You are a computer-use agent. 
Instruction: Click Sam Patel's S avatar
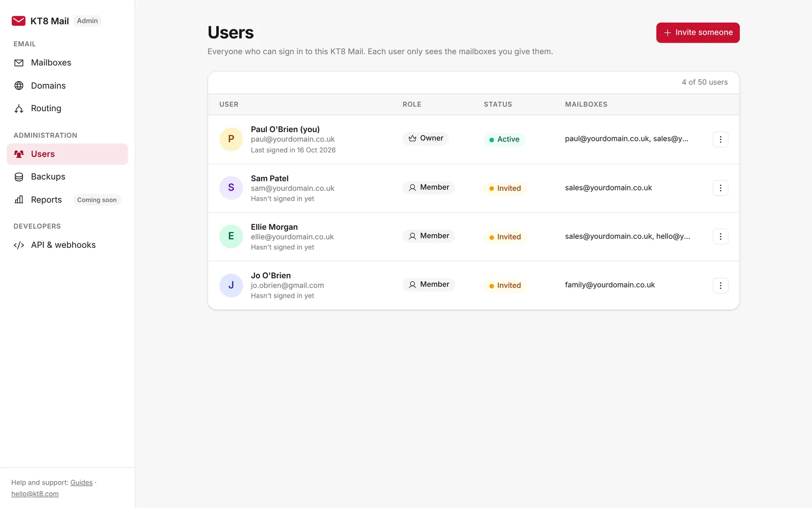(x=231, y=188)
